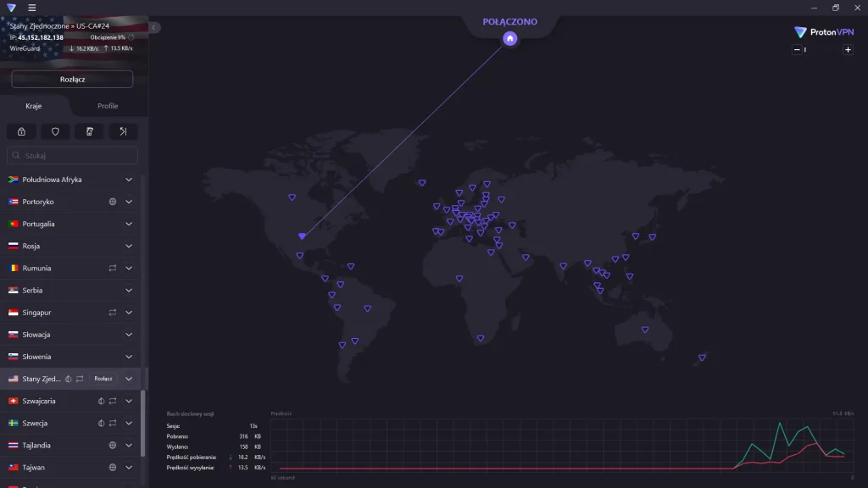Image resolution: width=868 pixels, height=488 pixels.
Task: Open the hamburger menu
Action: coord(32,8)
